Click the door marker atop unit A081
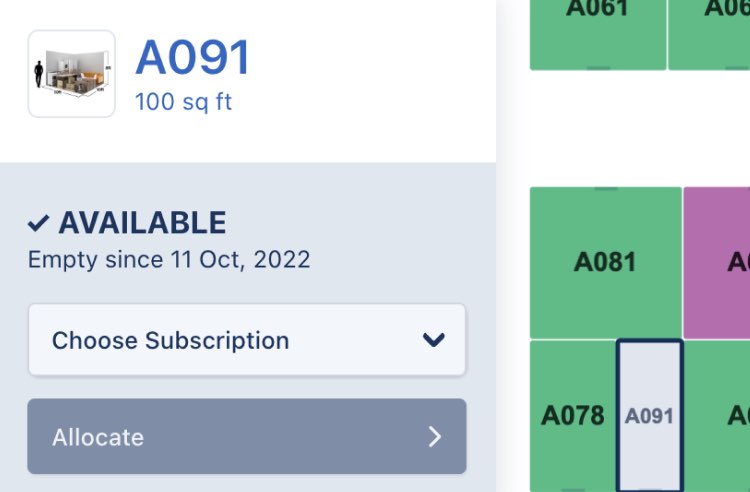The image size is (750, 492). pyautogui.click(x=606, y=188)
